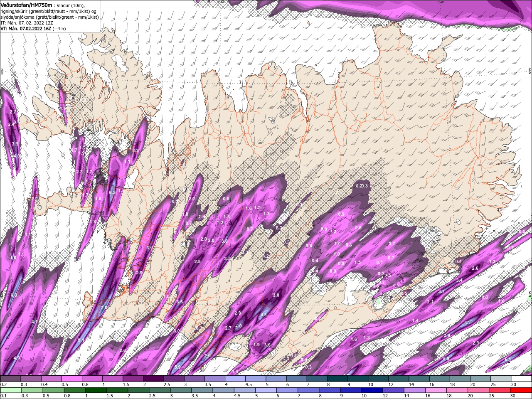The width and height of the screenshot is (532, 399).
Task: Click the '7.6' precipitation value on the map
Action: 104,308
